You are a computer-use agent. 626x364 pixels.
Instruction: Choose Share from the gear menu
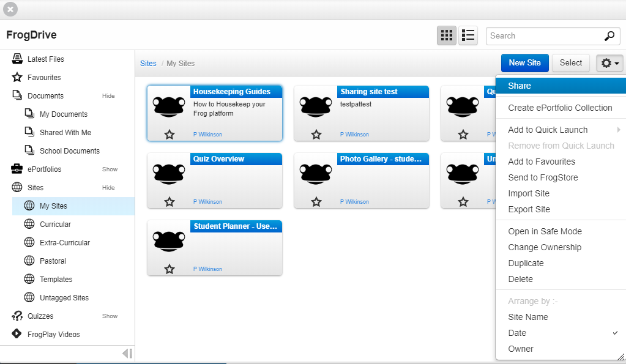coord(561,86)
